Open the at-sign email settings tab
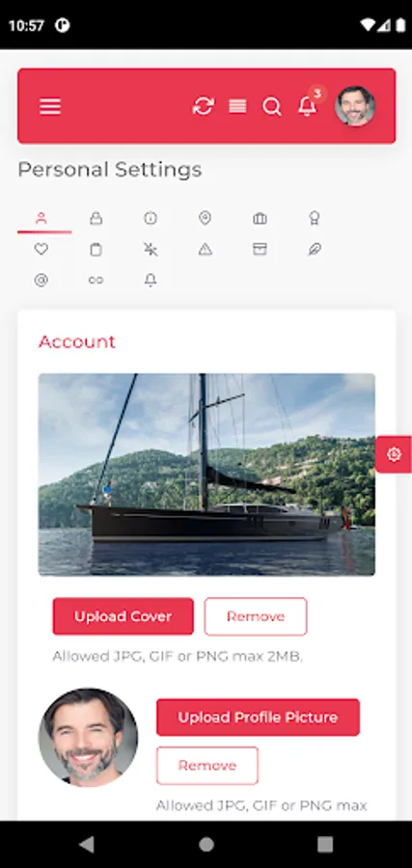Viewport: 412px width, 868px height. (x=41, y=280)
